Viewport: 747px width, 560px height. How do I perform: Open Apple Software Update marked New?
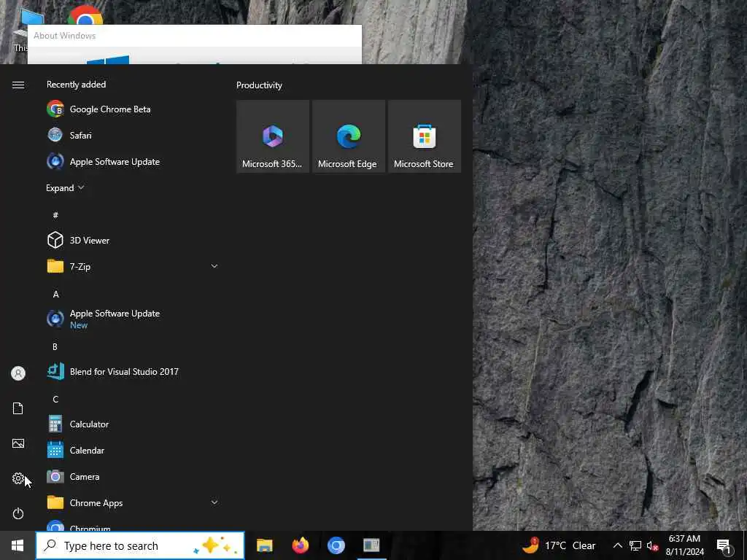tap(132, 319)
